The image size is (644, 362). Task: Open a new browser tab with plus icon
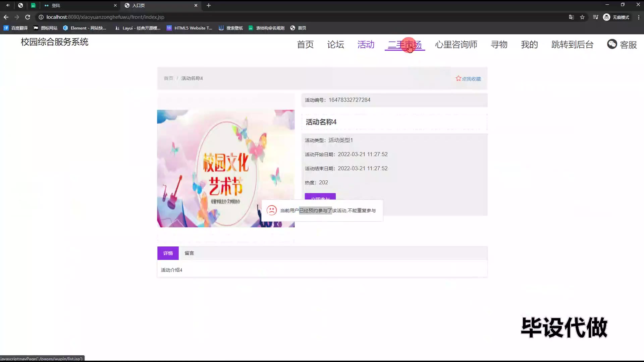[x=209, y=5]
